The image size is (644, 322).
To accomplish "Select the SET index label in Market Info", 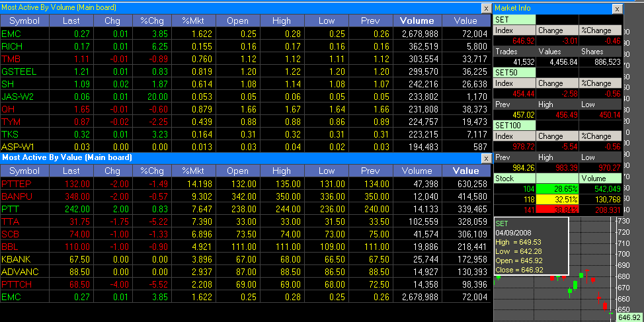I will point(514,19).
